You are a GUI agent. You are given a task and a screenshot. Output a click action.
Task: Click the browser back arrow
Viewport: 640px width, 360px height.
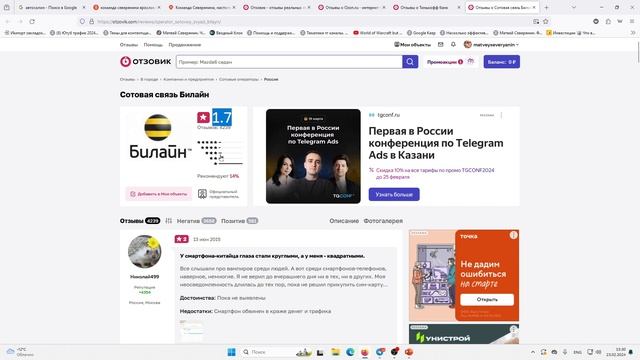point(8,21)
